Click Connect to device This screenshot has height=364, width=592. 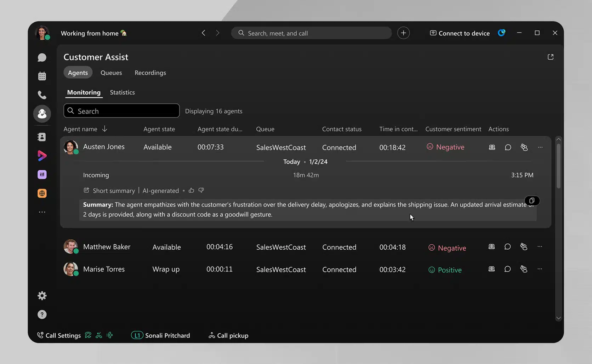coord(460,33)
